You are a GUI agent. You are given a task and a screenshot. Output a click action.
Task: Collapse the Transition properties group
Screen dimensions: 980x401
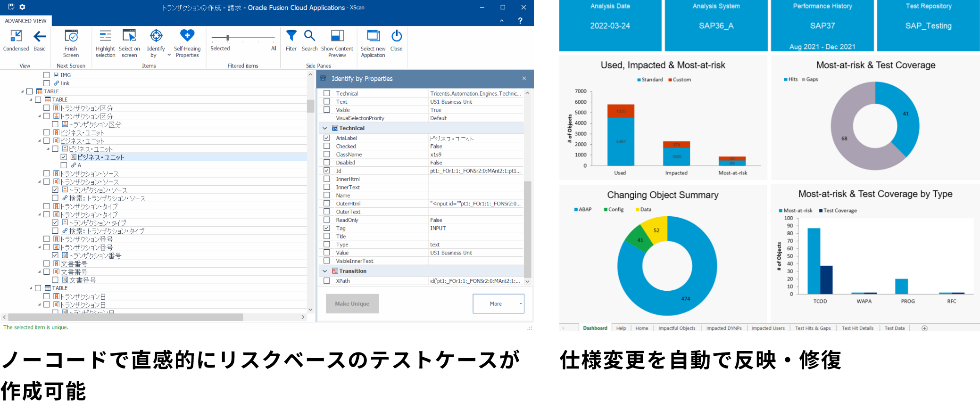(324, 271)
